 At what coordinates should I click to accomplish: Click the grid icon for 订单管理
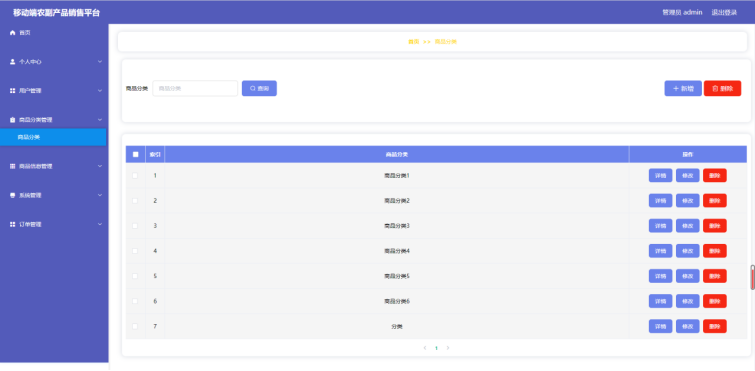pyautogui.click(x=13, y=225)
